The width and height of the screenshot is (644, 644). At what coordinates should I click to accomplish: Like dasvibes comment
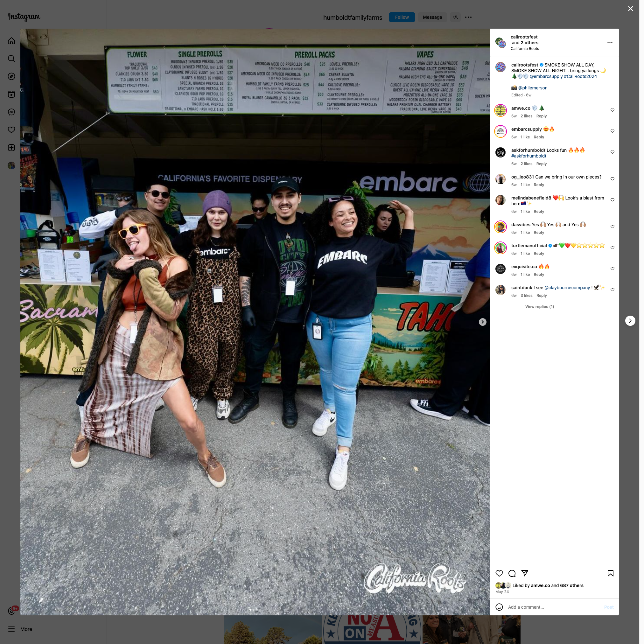(x=612, y=226)
